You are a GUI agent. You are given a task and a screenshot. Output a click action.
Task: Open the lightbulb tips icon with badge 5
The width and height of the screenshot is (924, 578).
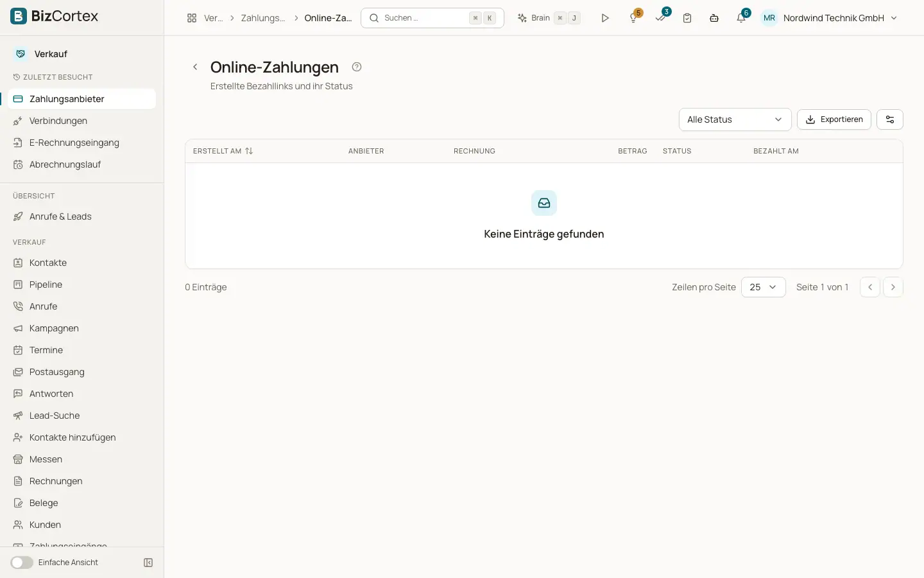coord(634,18)
